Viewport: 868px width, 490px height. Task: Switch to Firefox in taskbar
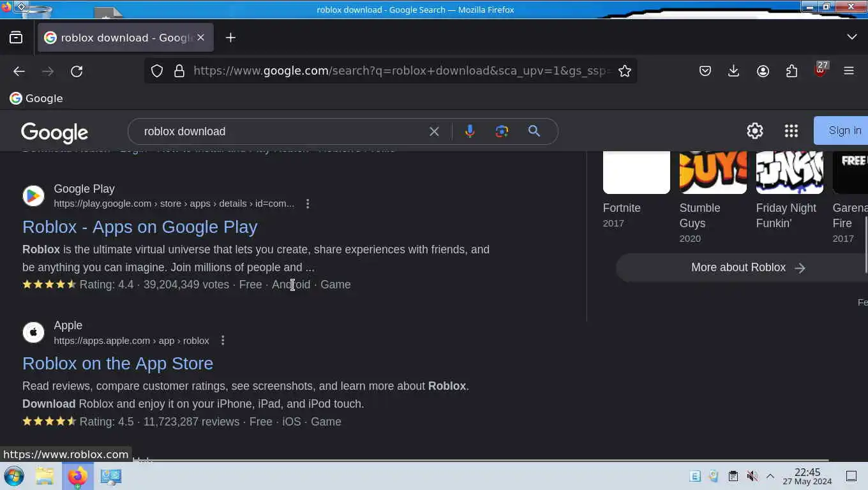[x=78, y=476]
